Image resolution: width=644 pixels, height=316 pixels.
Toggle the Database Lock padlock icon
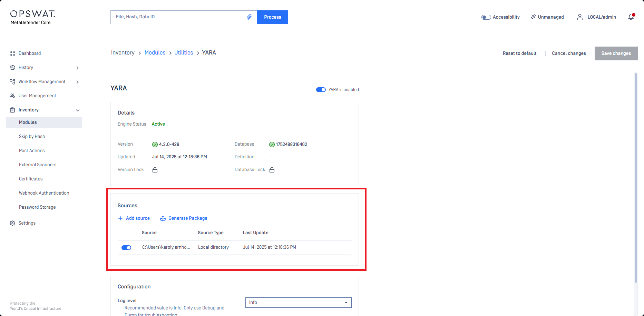272,170
